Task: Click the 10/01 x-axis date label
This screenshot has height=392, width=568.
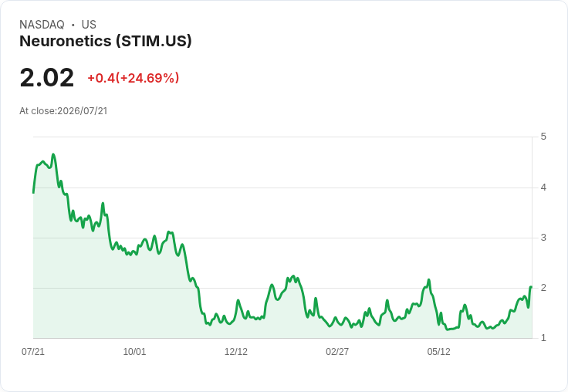Action: [x=134, y=352]
